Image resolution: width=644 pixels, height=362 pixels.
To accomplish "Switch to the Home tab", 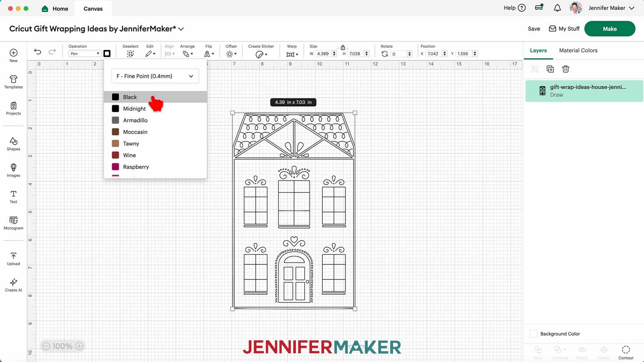I will [55, 9].
